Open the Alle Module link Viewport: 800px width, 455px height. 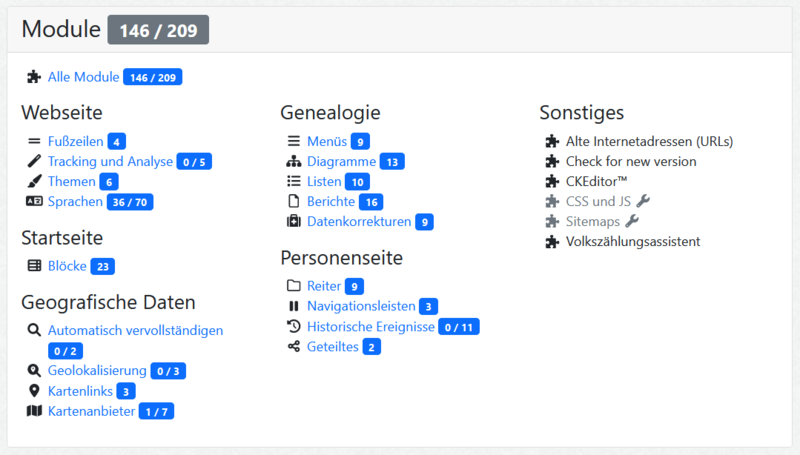pyautogui.click(x=84, y=77)
